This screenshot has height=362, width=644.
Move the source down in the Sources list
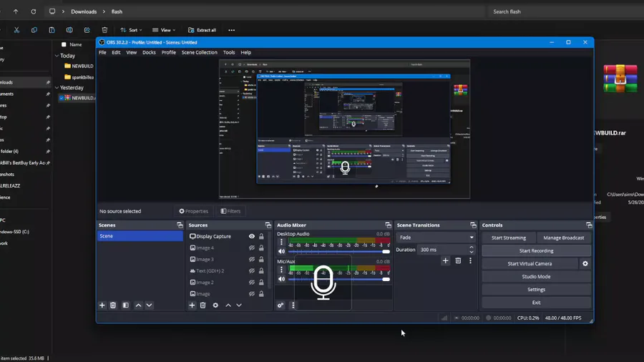(238, 305)
